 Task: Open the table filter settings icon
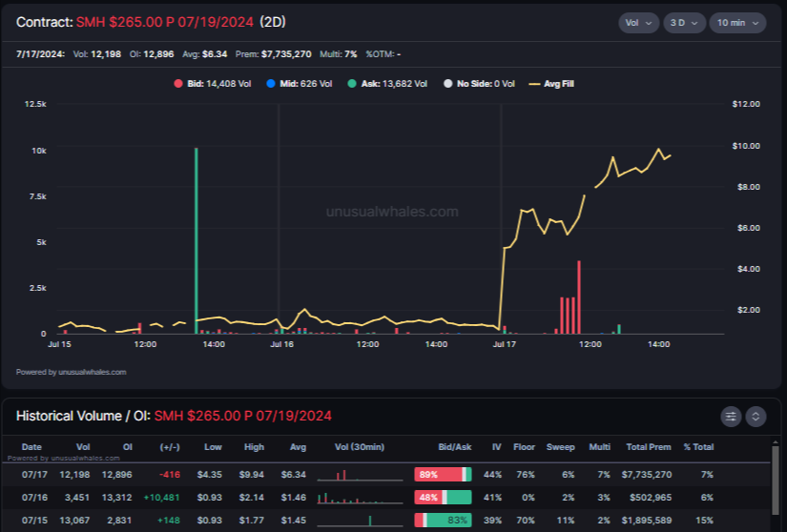point(731,417)
